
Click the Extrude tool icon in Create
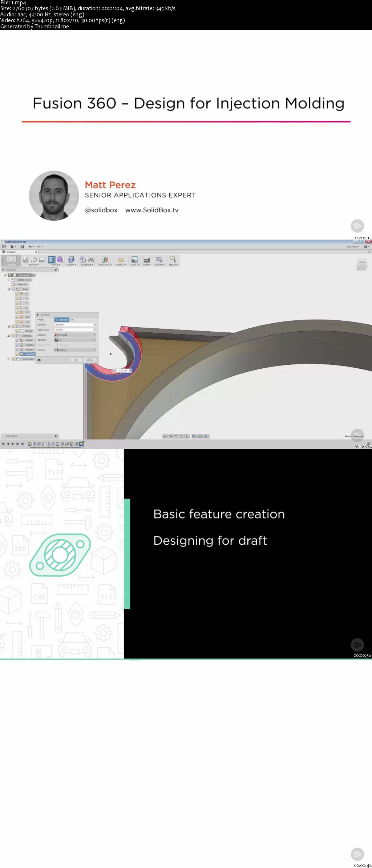52,259
